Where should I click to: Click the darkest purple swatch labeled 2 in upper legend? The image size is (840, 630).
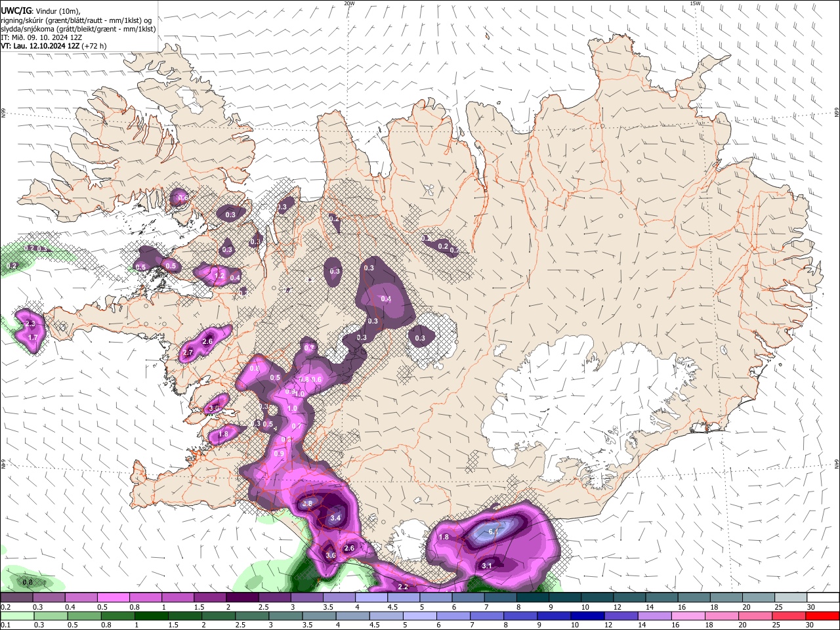(242, 598)
